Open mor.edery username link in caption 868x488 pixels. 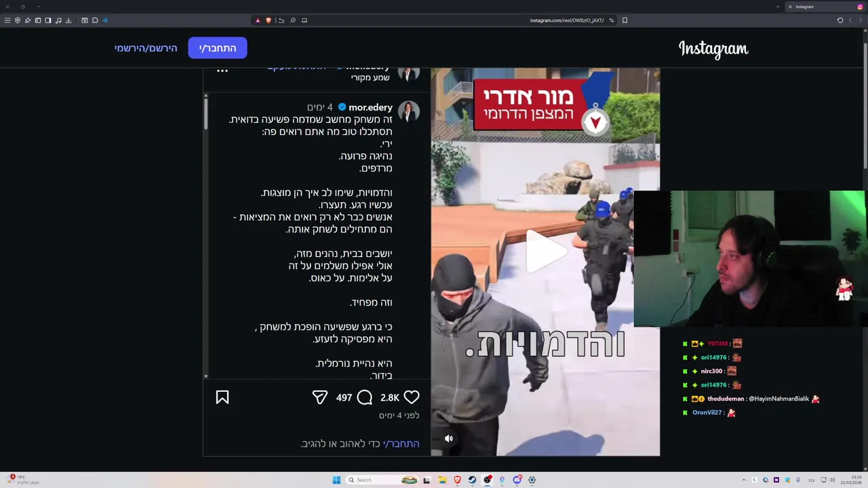click(370, 107)
